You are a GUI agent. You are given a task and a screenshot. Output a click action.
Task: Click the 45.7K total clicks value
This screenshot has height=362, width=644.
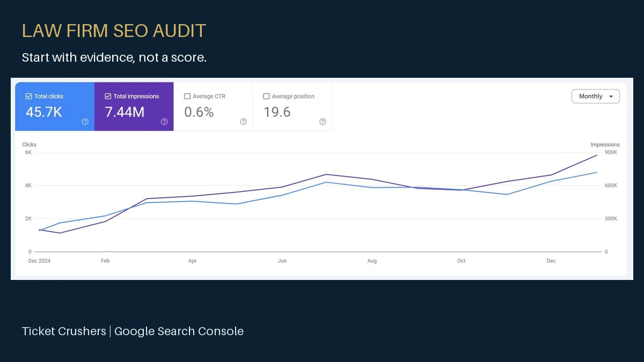pyautogui.click(x=44, y=112)
